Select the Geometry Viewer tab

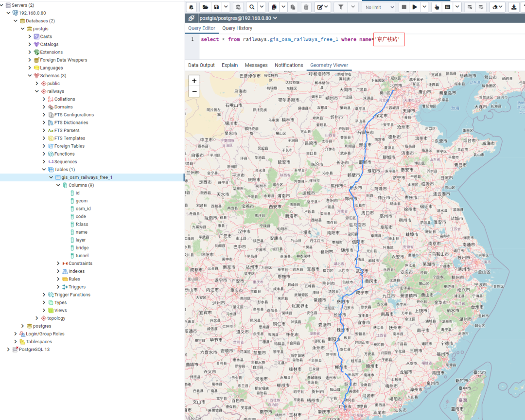(x=329, y=65)
